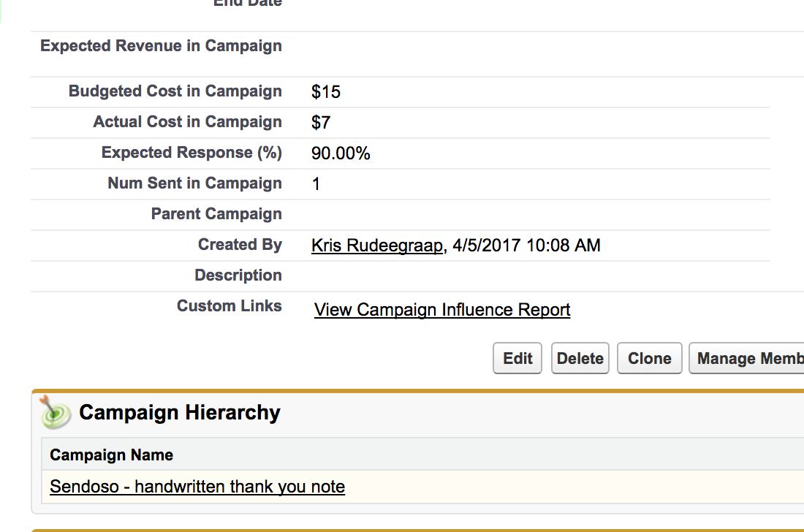
Task: Click the Campaign Name column header
Action: (x=112, y=455)
